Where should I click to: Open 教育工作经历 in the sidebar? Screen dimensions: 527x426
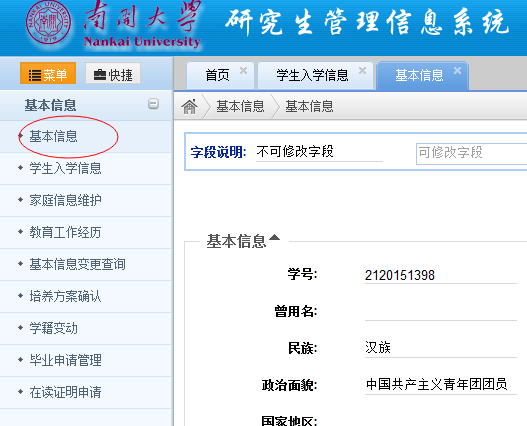pyautogui.click(x=66, y=232)
